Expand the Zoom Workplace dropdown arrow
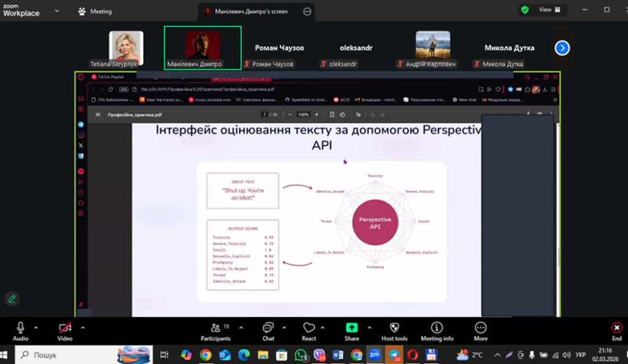628x364 pixels. 57,11
